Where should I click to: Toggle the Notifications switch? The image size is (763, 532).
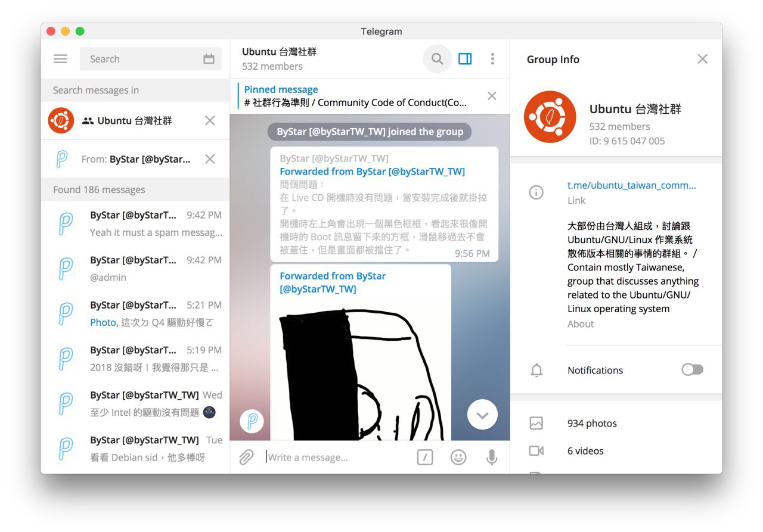click(693, 370)
